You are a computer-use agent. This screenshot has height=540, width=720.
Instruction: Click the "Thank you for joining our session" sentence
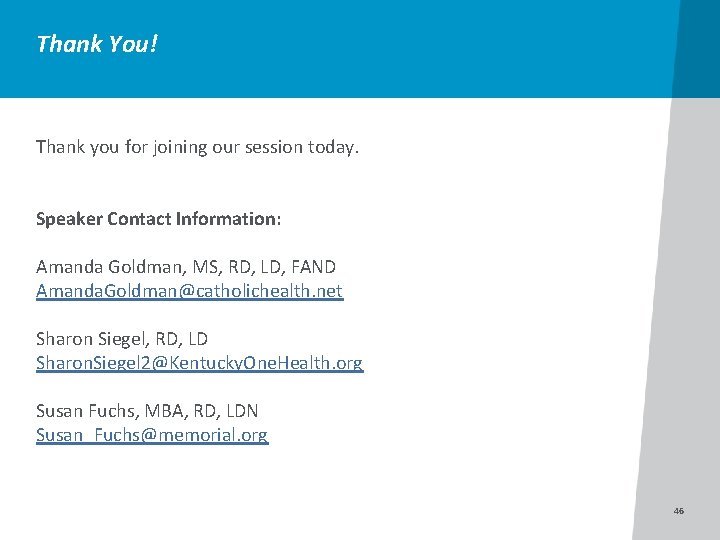pyautogui.click(x=197, y=147)
